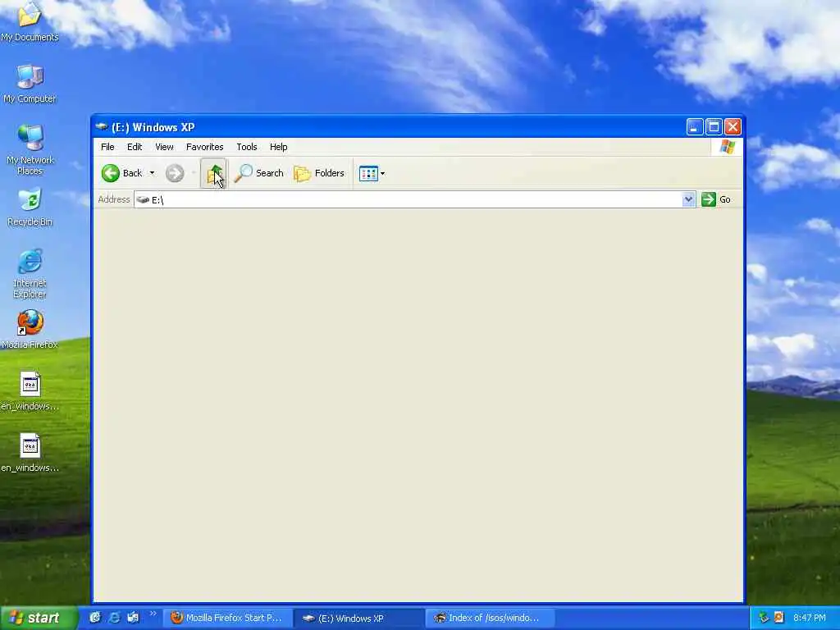Open the Search pane
The image size is (840, 630).
tap(258, 173)
